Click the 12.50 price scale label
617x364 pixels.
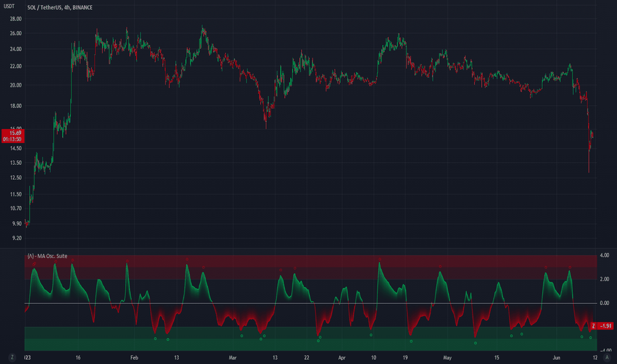click(x=16, y=177)
